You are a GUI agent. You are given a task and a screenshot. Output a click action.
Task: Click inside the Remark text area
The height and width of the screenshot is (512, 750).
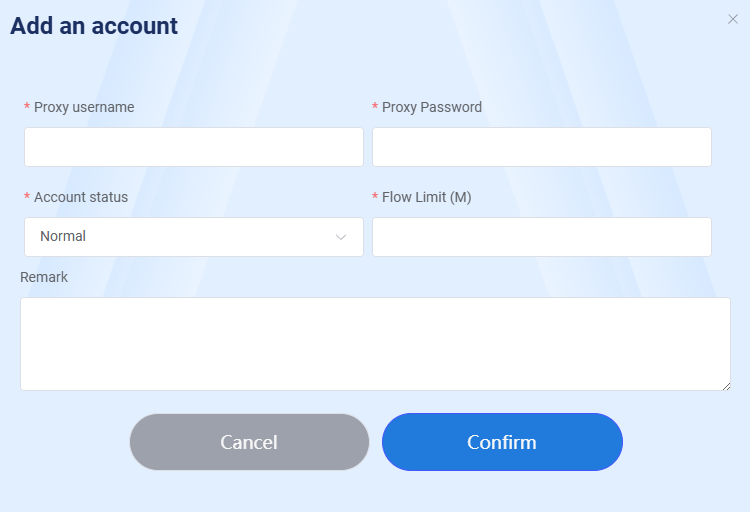click(x=375, y=344)
